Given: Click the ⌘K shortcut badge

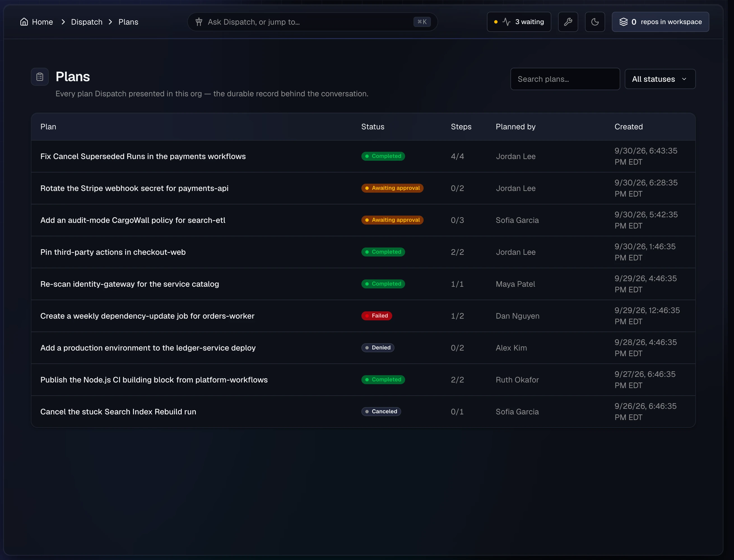Looking at the screenshot, I should click(x=422, y=22).
